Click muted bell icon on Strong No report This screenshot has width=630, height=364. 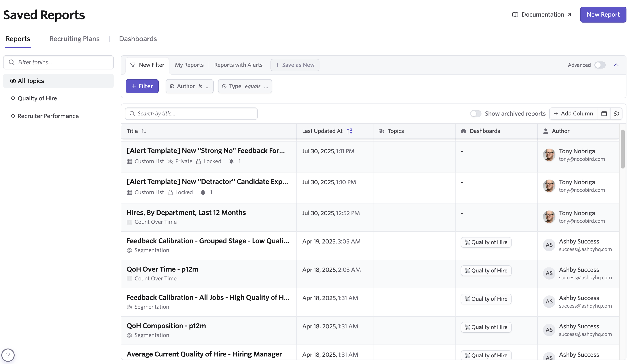click(x=232, y=161)
